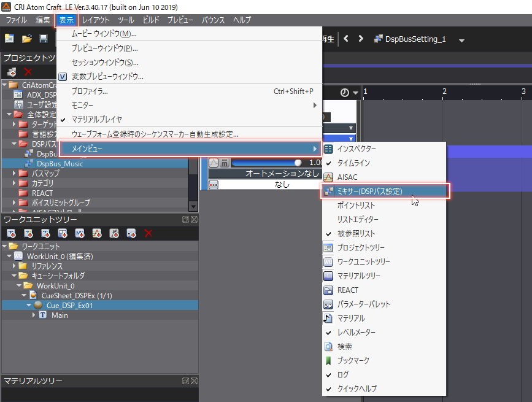Open 変数プレビューウィンドウ menu entry

[x=189, y=77]
